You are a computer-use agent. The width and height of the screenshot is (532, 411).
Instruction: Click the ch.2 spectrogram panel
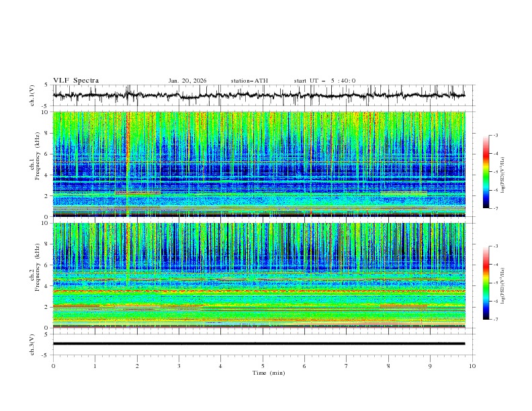(259, 275)
